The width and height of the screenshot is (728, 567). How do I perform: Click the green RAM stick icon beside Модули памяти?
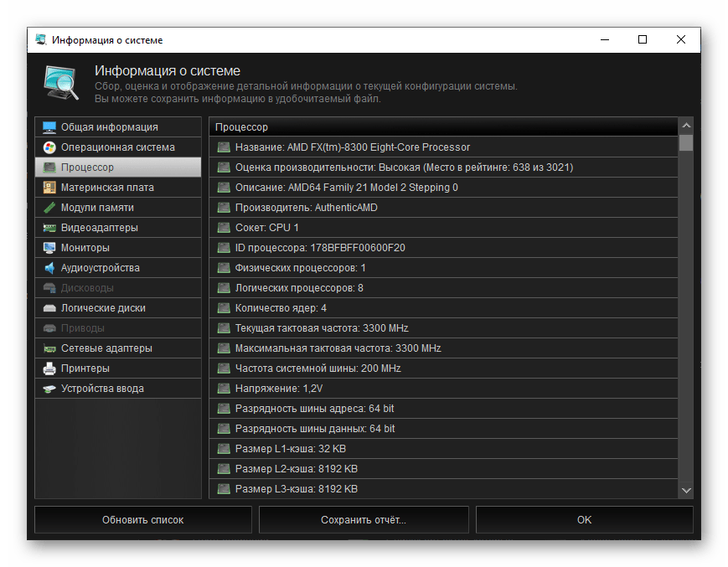(49, 208)
